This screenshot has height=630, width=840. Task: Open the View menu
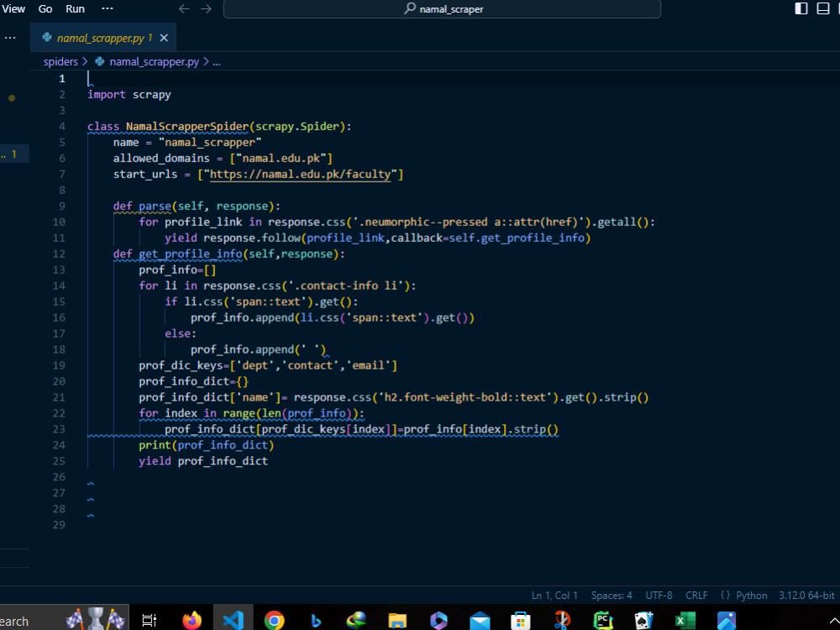tap(13, 8)
